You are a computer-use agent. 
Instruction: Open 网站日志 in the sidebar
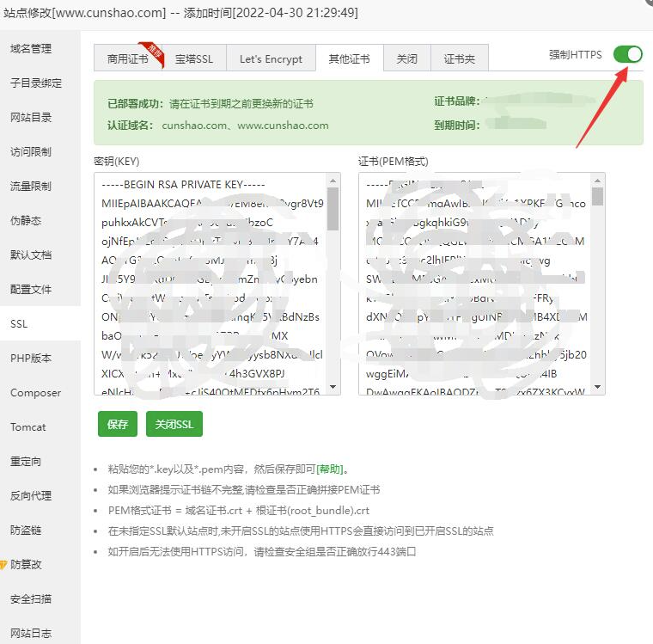(31, 633)
